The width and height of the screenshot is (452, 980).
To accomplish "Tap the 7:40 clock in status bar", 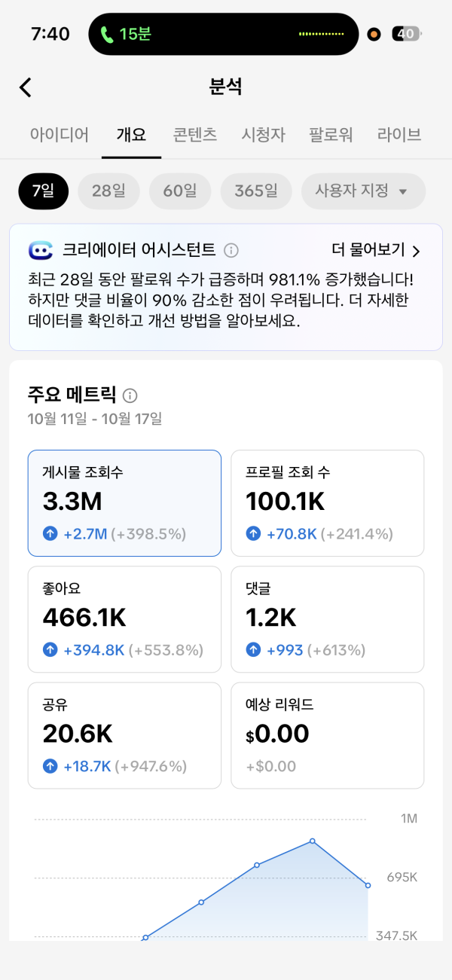I will coord(50,34).
